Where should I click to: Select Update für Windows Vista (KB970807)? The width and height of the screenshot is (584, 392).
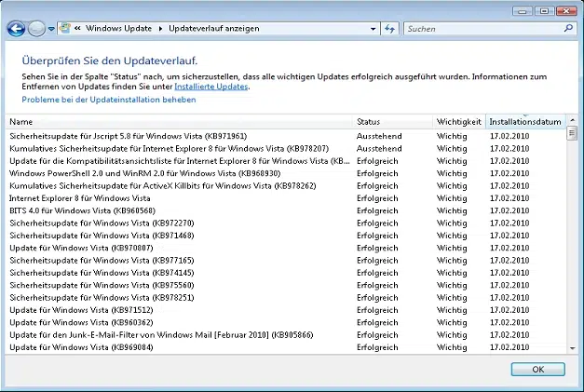[286, 248]
